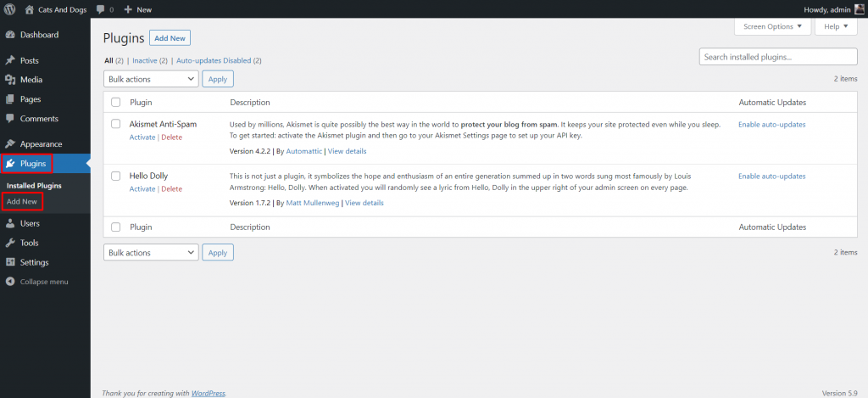Activate the Akismet Anti-Spam plugin
Screen dimensions: 868x398
[142, 137]
